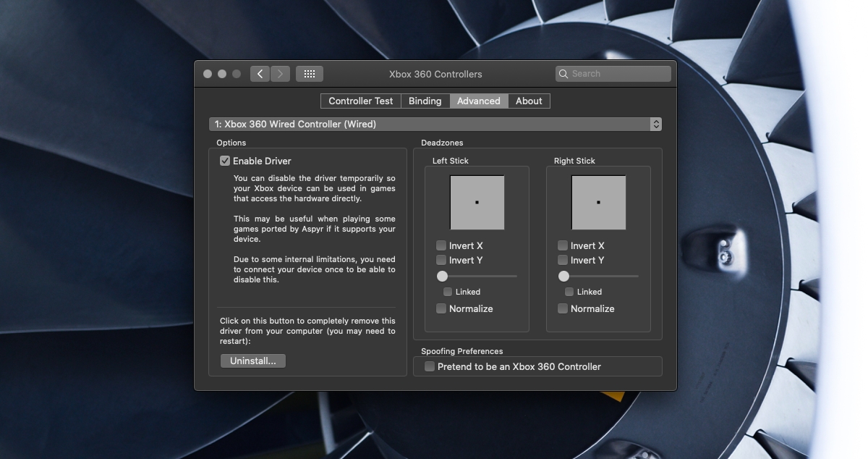Minimize the Xbox 360 Controllers window
The image size is (868, 459).
click(222, 74)
